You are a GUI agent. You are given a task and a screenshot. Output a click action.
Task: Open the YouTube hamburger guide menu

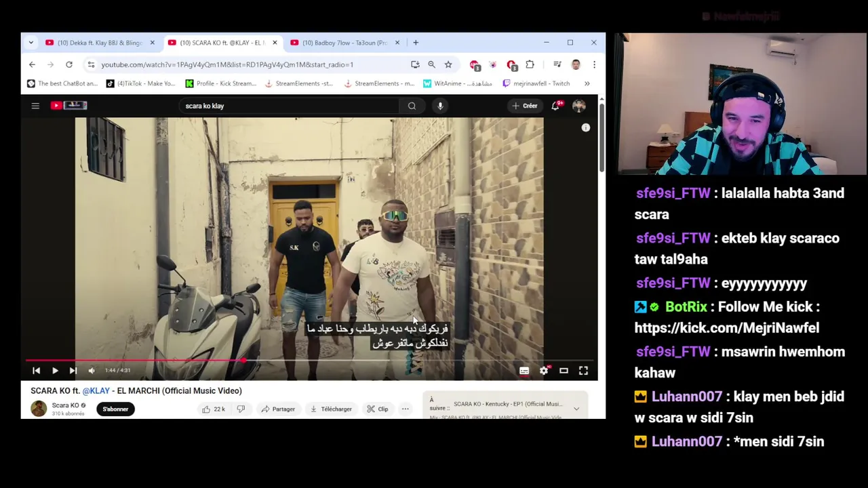point(35,106)
